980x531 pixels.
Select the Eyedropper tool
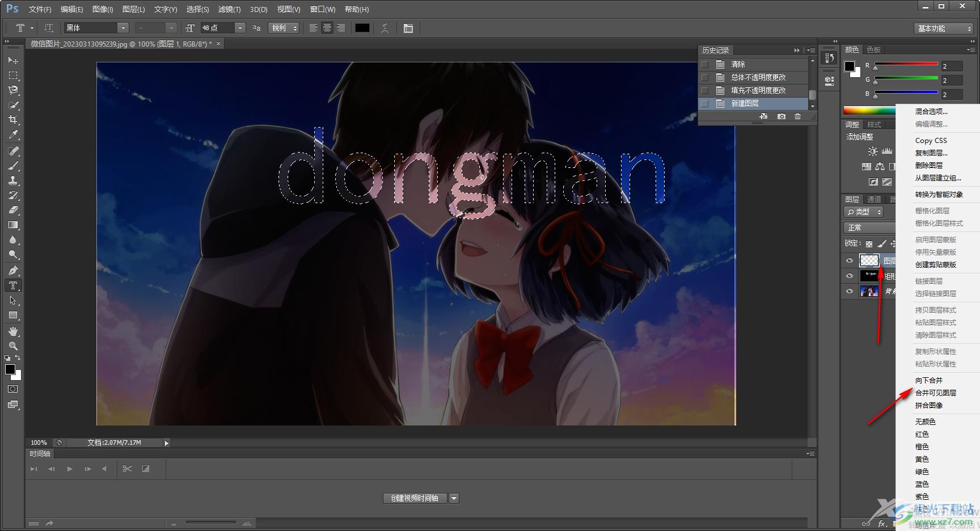click(13, 134)
